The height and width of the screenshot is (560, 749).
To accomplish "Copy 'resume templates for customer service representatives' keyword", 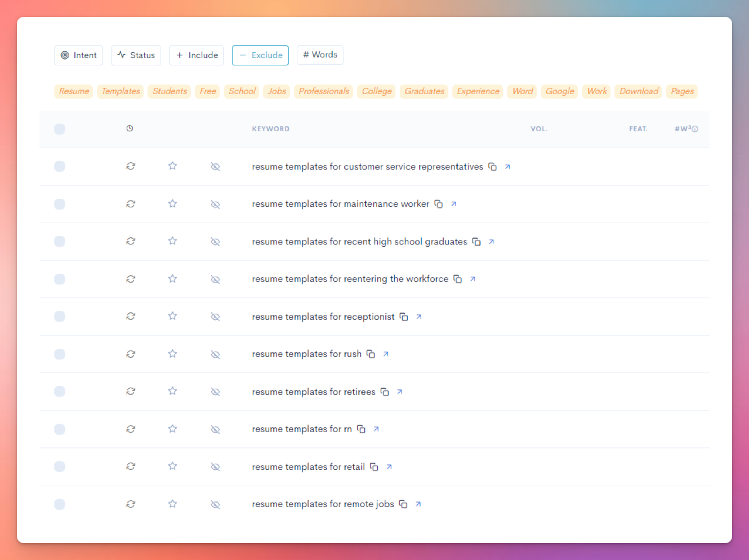I will pyautogui.click(x=492, y=167).
